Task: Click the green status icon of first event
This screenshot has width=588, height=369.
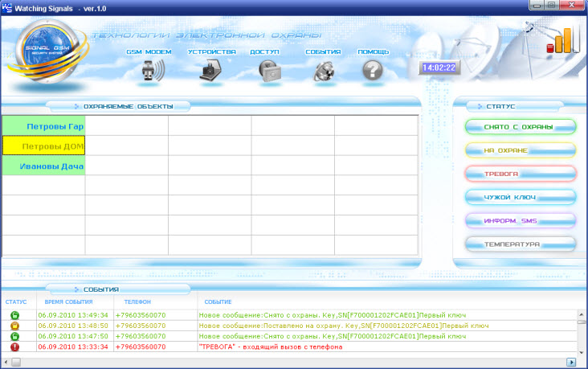Action: coord(15,315)
